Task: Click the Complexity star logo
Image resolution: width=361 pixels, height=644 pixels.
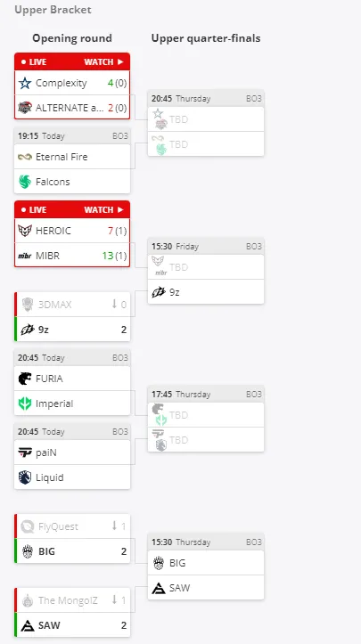Action: click(25, 84)
